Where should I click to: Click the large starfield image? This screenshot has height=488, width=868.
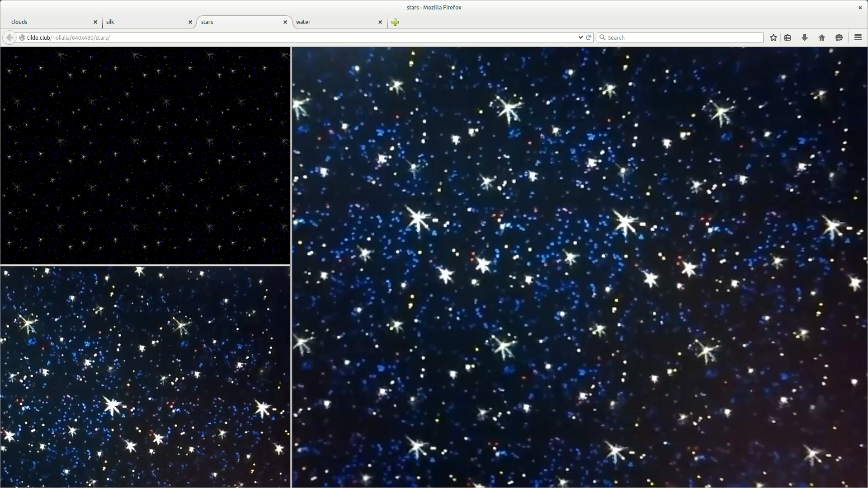580,267
